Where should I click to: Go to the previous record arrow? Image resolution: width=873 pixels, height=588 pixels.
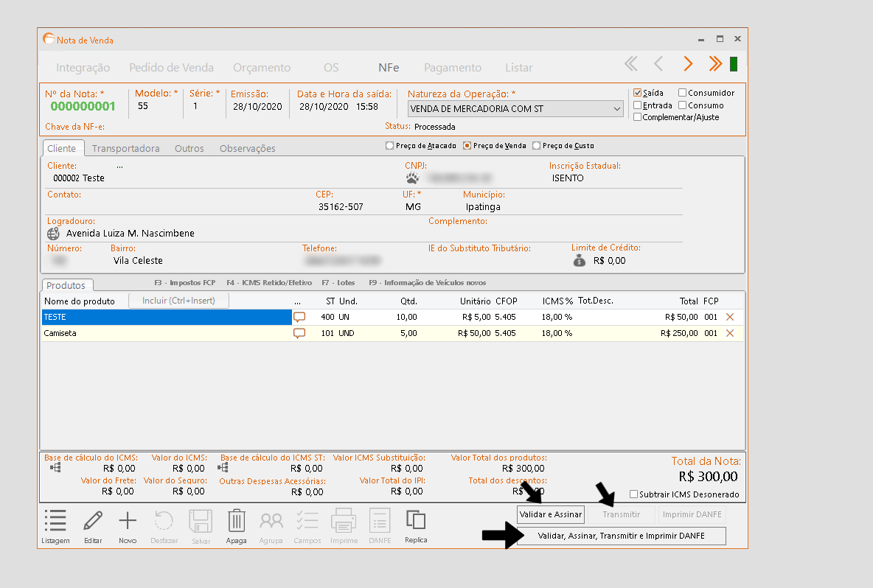(x=658, y=64)
